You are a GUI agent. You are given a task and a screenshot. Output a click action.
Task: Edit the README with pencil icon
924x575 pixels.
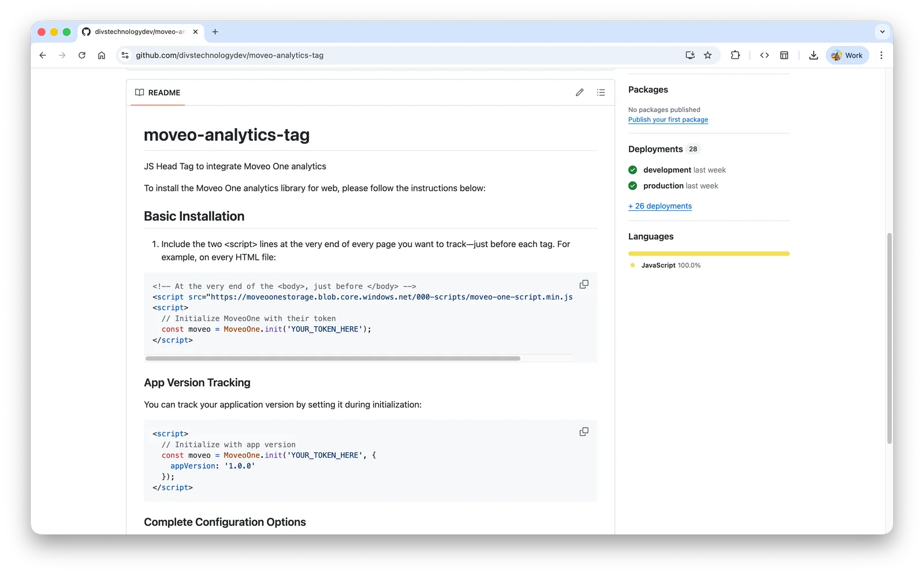(x=580, y=92)
